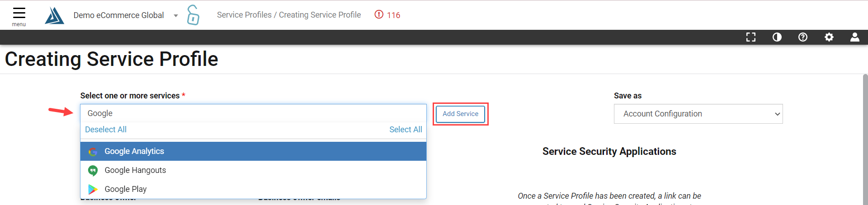Click the blue triangle company logo
Screen dimensions: 868x205
click(54, 15)
